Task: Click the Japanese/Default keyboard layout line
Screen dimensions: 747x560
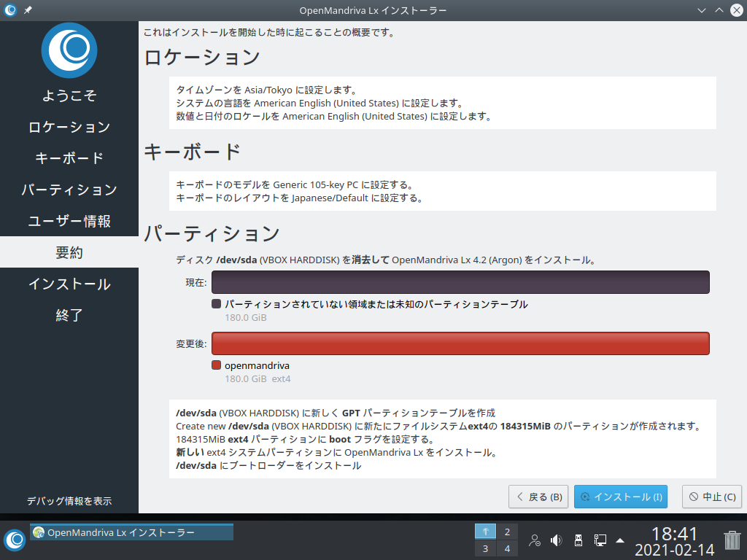Action: (x=299, y=198)
